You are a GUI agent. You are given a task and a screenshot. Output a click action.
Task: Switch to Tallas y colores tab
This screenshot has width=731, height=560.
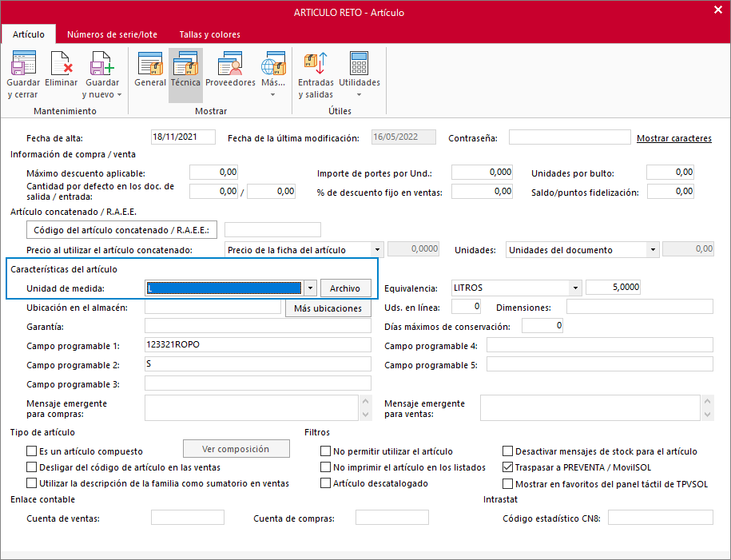click(210, 34)
